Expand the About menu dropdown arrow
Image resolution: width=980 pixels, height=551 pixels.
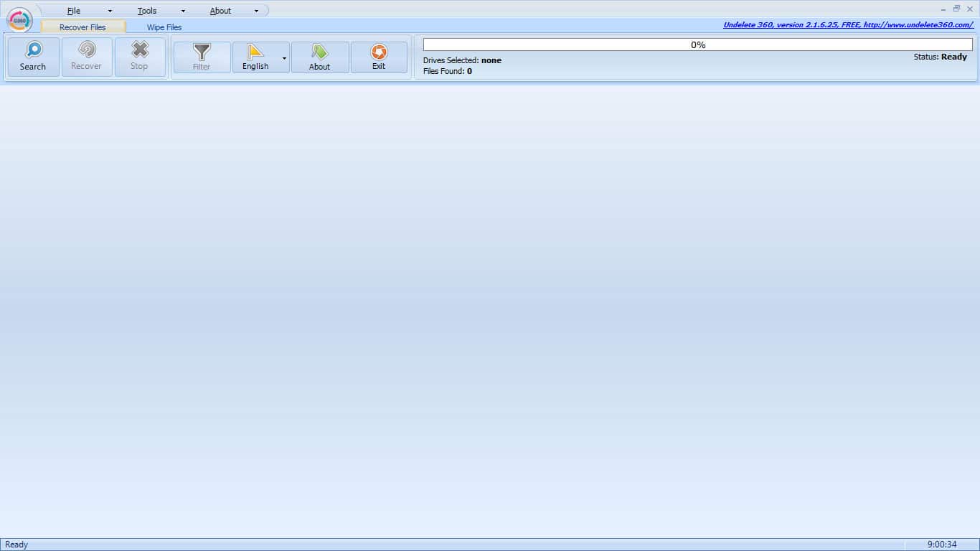coord(256,11)
